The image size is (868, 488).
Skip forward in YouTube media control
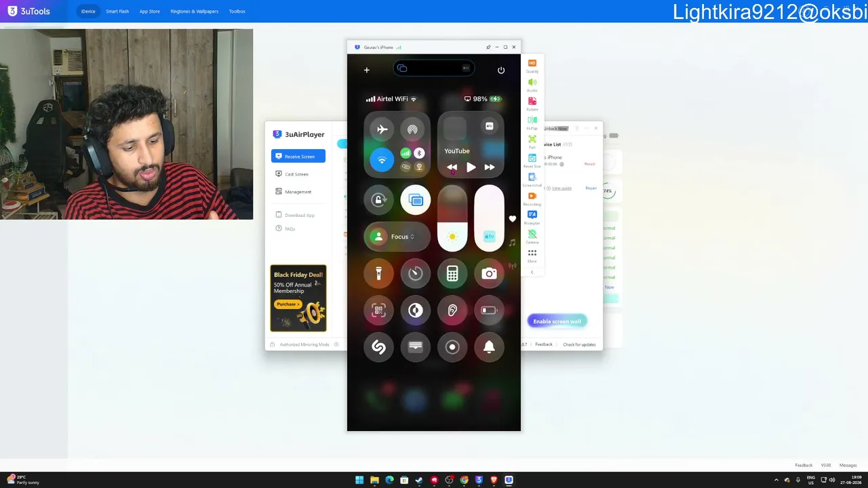489,167
